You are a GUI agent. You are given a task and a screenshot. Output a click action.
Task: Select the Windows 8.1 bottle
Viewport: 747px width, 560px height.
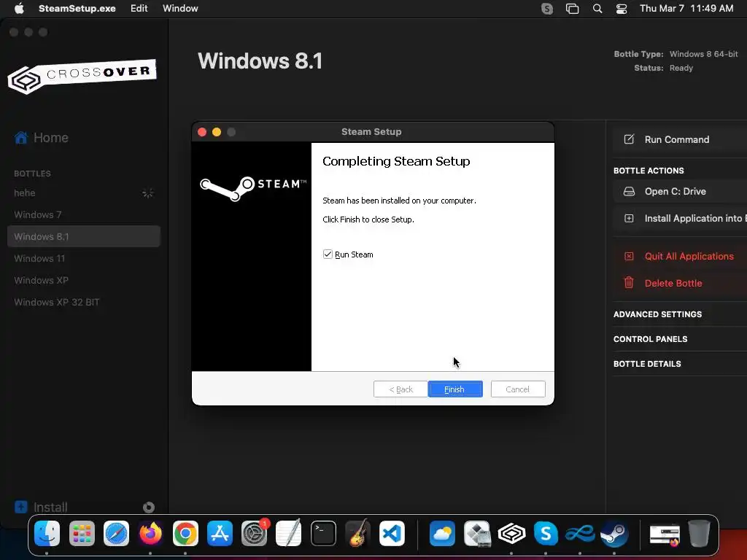point(84,237)
